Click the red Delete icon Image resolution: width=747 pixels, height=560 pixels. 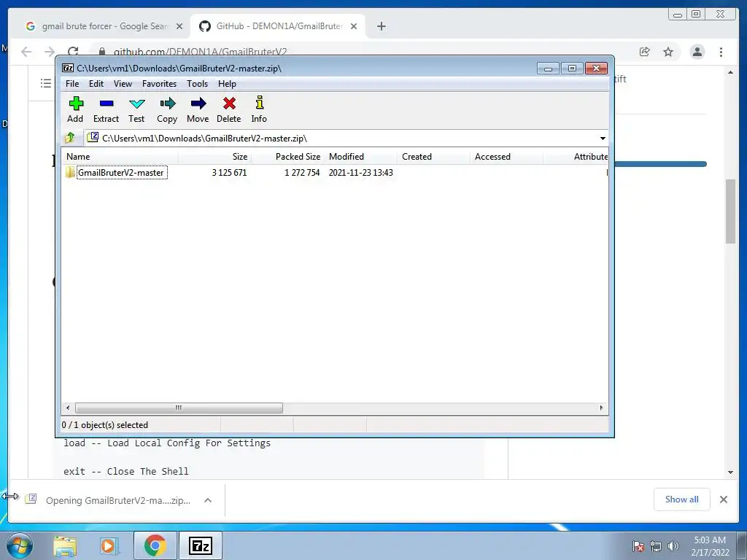click(x=228, y=110)
